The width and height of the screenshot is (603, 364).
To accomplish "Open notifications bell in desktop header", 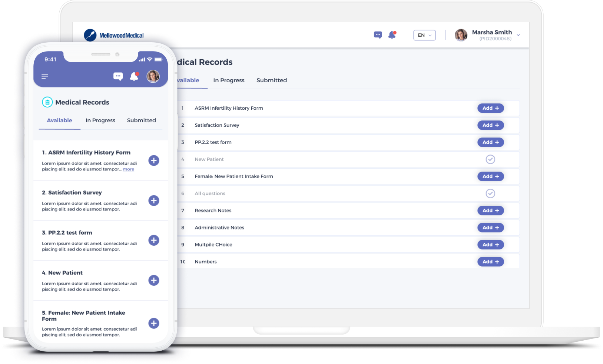I will tap(392, 35).
